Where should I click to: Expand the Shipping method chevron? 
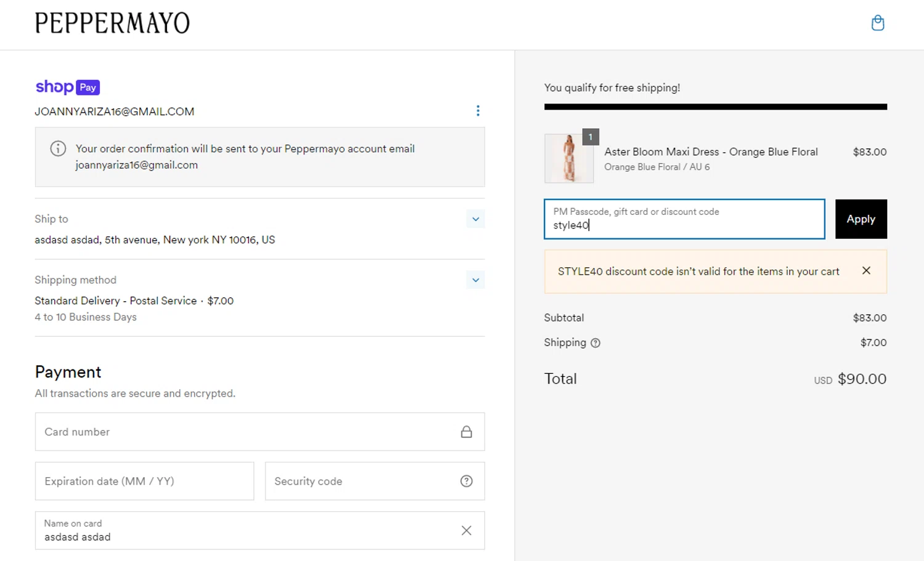(476, 280)
